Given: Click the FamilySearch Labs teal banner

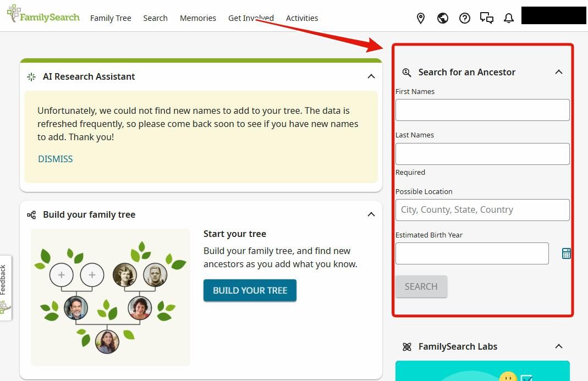Looking at the screenshot, I should [482, 371].
